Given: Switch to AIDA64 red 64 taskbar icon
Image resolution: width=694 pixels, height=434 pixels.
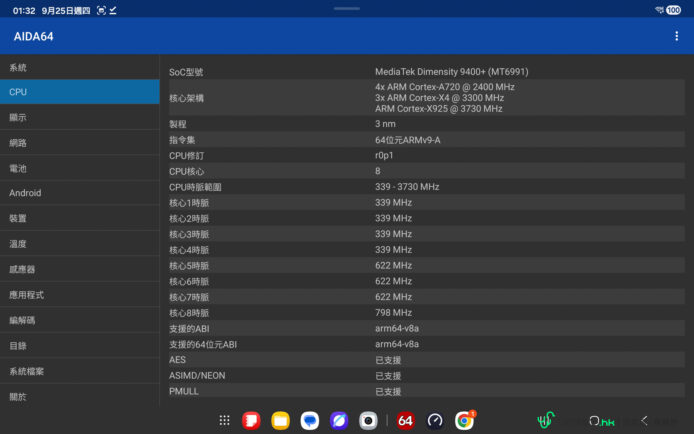Looking at the screenshot, I should click(x=405, y=420).
